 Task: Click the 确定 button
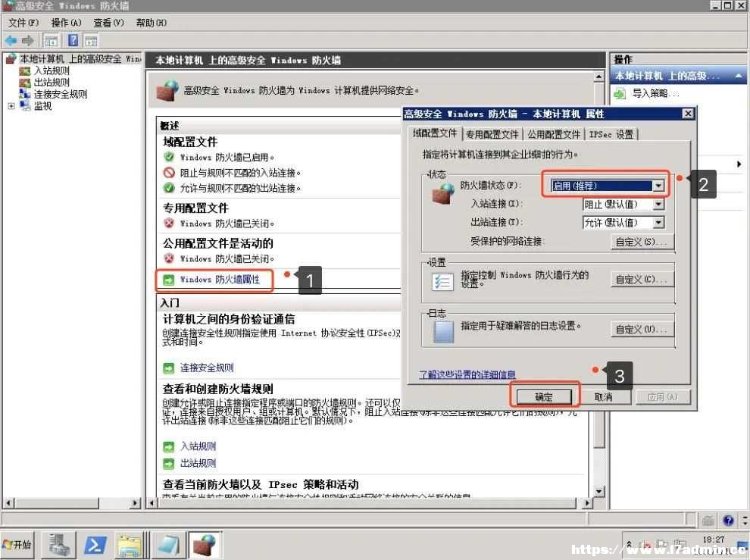[544, 397]
